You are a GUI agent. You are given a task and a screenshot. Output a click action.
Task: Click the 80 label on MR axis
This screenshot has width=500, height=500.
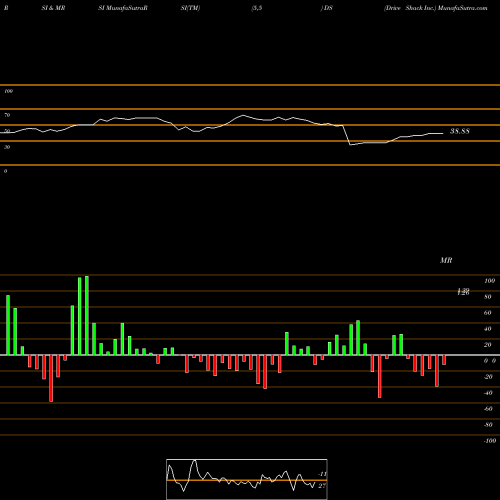click(x=488, y=297)
